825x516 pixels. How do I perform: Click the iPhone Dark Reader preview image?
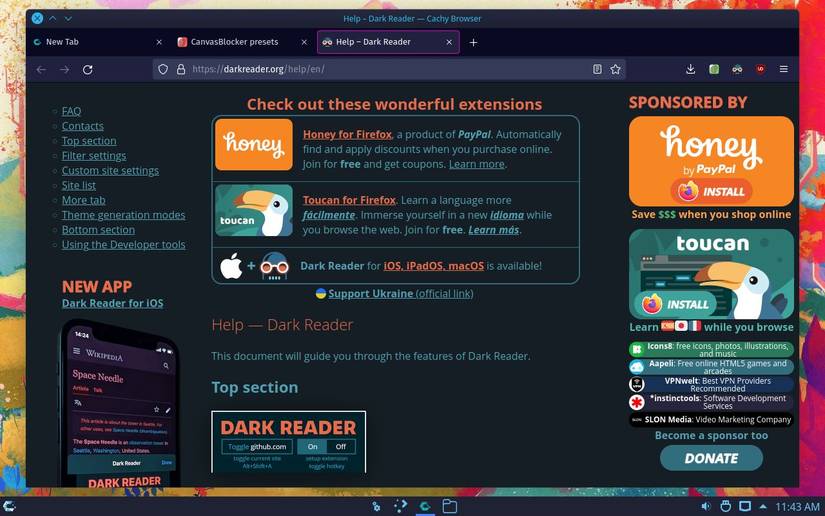(120, 403)
